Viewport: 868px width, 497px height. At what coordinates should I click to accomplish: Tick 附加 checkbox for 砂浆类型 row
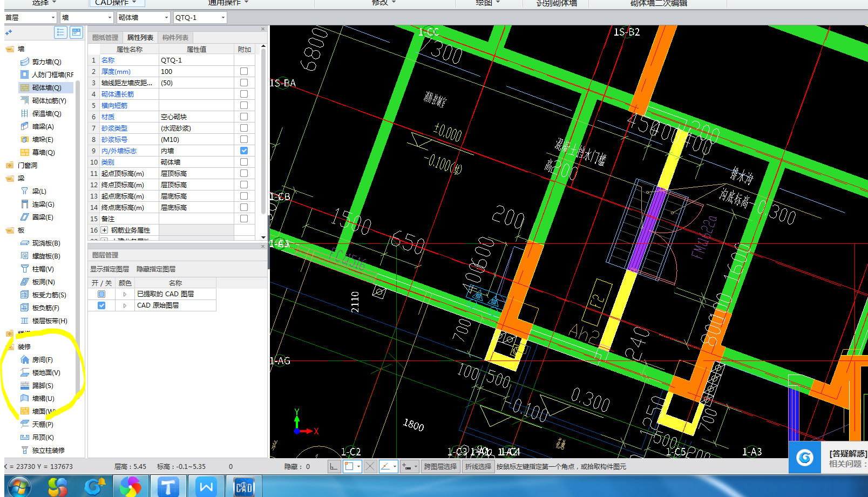pyautogui.click(x=244, y=128)
